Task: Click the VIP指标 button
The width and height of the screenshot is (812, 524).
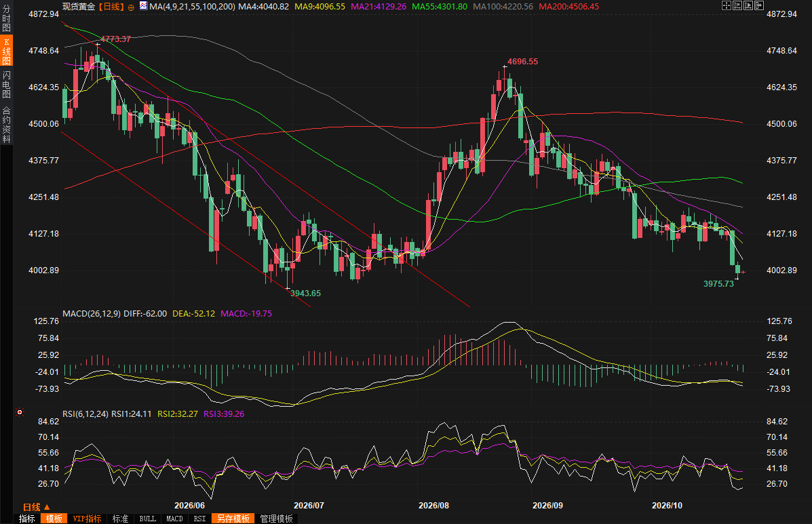Action: (x=87, y=519)
